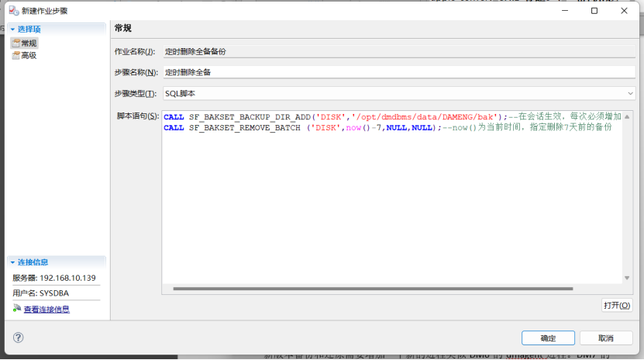The height and width of the screenshot is (360, 644).
Task: Select the 高级 page icon in sidebar
Action: 15,55
